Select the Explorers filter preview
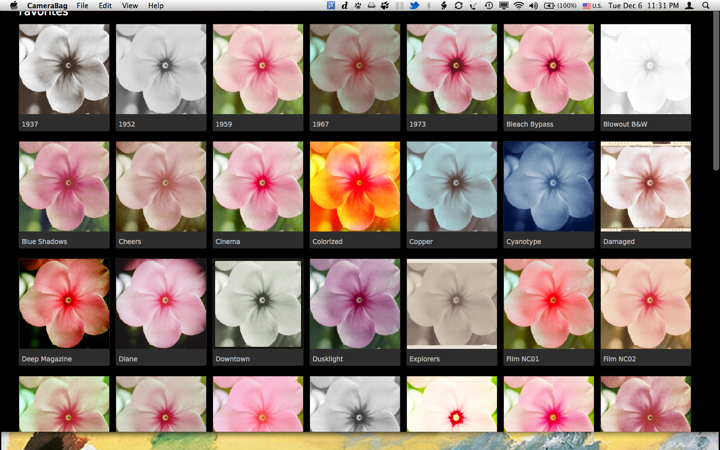The image size is (720, 450). click(x=452, y=304)
